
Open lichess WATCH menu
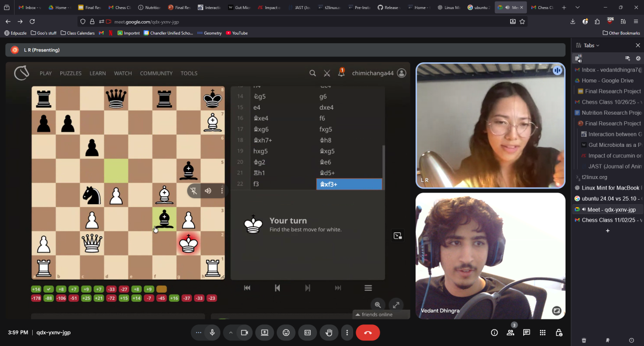[123, 73]
